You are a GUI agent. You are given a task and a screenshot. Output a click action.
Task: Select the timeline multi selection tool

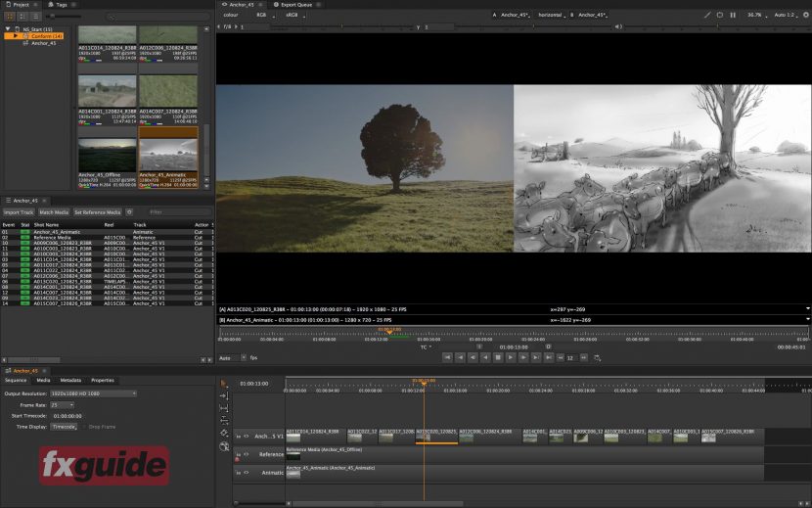tap(224, 384)
